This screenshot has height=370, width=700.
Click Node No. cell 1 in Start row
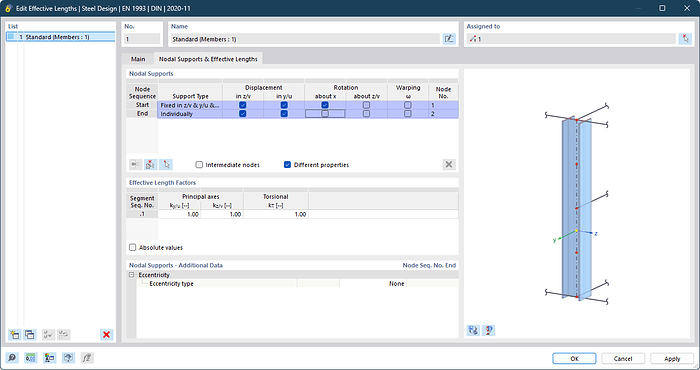coord(443,105)
